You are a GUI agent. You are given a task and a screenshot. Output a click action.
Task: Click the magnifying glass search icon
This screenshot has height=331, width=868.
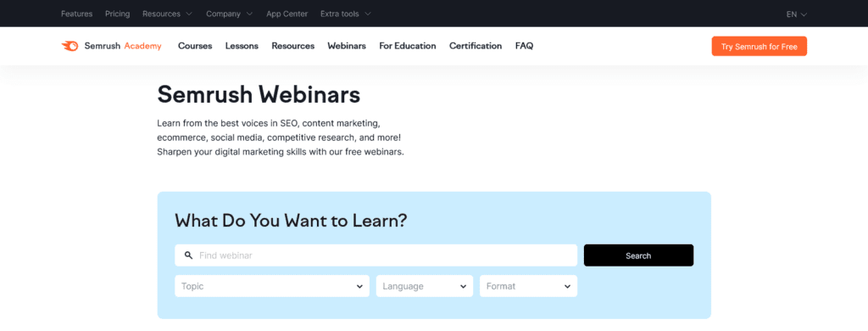click(x=189, y=255)
